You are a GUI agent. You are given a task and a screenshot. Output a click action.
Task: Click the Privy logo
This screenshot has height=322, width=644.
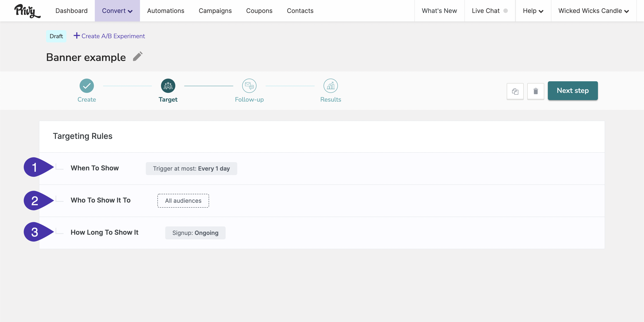(27, 11)
